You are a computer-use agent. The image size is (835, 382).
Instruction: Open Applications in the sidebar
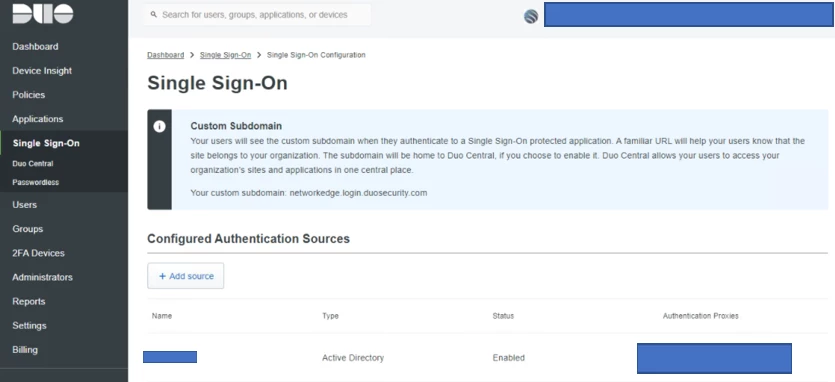(x=38, y=119)
